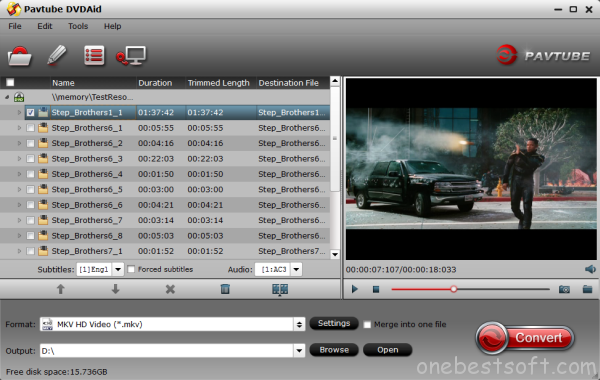The height and width of the screenshot is (380, 600).
Task: Split selected task icon
Action: [x=280, y=289]
